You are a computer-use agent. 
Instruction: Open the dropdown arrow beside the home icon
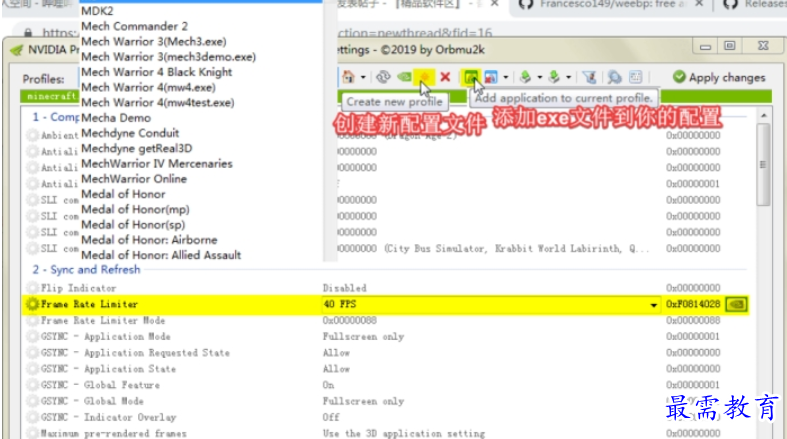click(363, 78)
